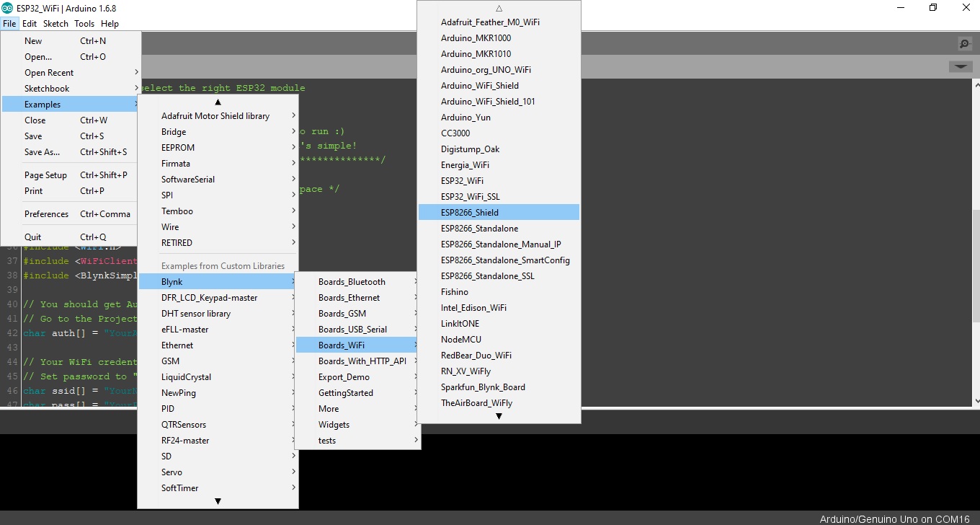Open Boards_With_HTTP_API submenu

357,361
